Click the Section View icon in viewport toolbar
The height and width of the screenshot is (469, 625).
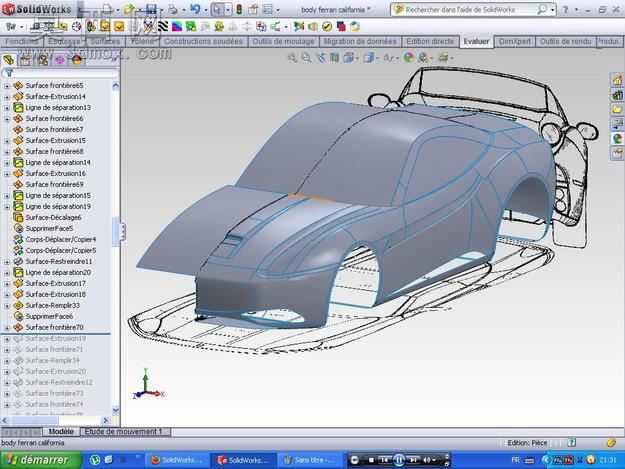(334, 58)
